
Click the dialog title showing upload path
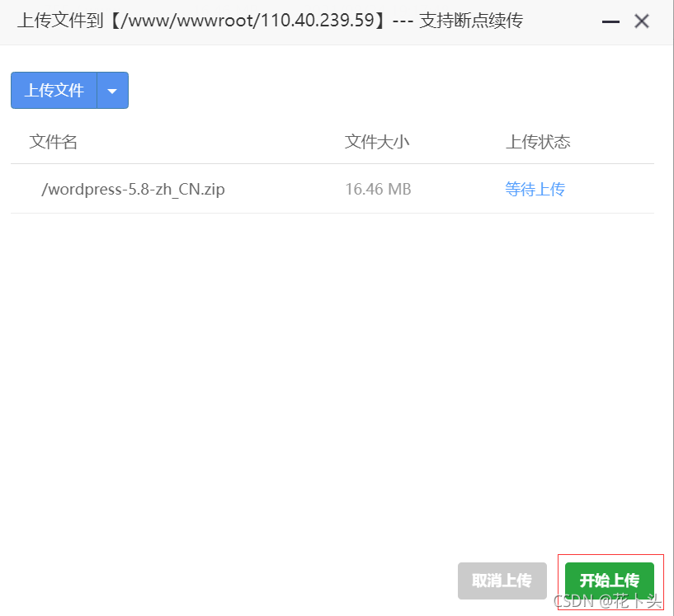click(x=270, y=21)
